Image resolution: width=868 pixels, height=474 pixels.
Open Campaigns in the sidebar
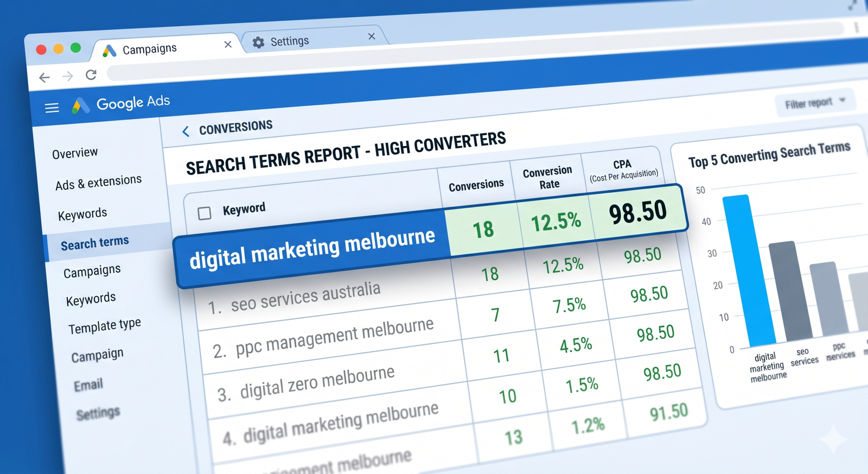[x=92, y=271]
